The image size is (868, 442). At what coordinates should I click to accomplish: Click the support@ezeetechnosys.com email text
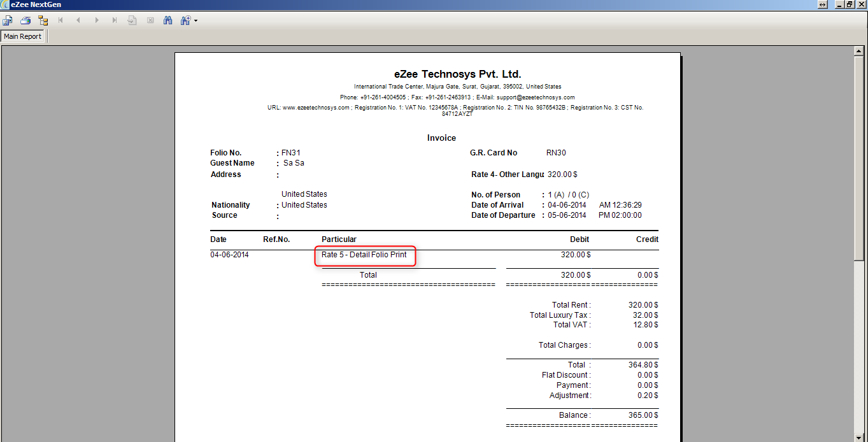[536, 97]
